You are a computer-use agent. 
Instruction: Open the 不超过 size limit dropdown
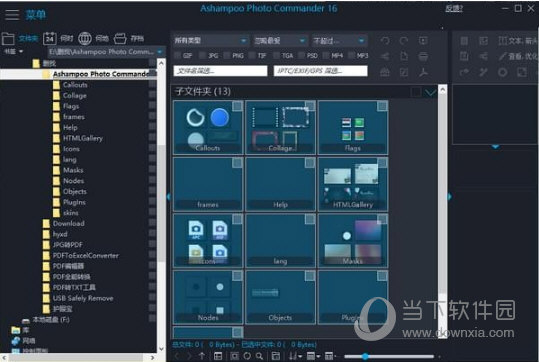(339, 41)
